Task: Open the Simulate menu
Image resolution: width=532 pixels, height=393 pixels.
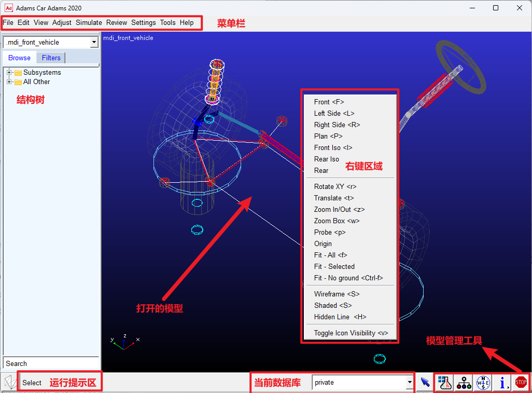Action: pos(89,23)
